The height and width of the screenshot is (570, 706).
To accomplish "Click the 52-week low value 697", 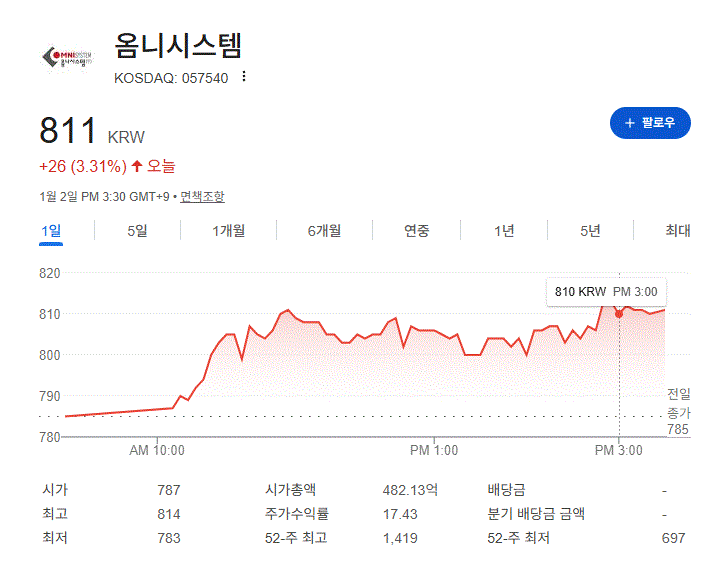I will pos(674,538).
